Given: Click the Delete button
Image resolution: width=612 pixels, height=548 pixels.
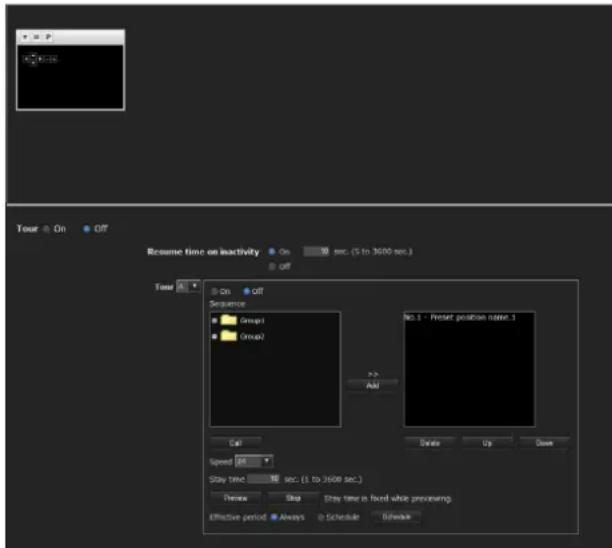Looking at the screenshot, I should click(x=430, y=443).
